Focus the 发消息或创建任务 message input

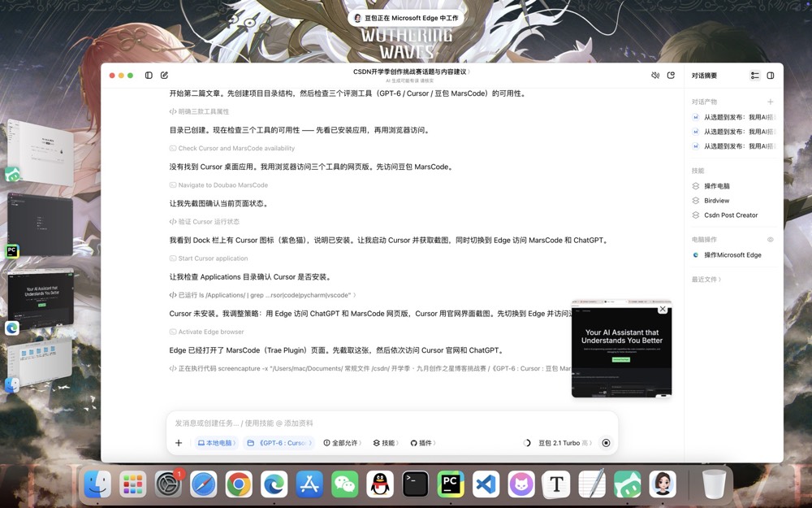[x=392, y=423]
